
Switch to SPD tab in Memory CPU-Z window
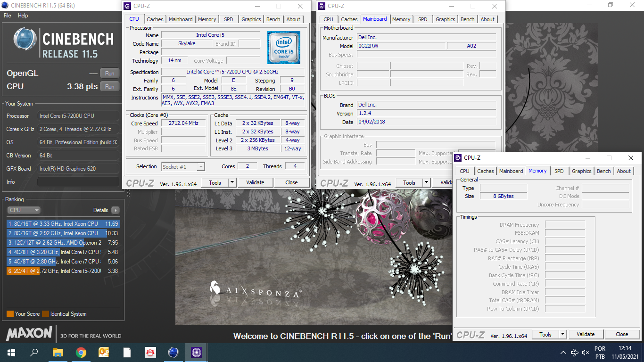pyautogui.click(x=559, y=171)
